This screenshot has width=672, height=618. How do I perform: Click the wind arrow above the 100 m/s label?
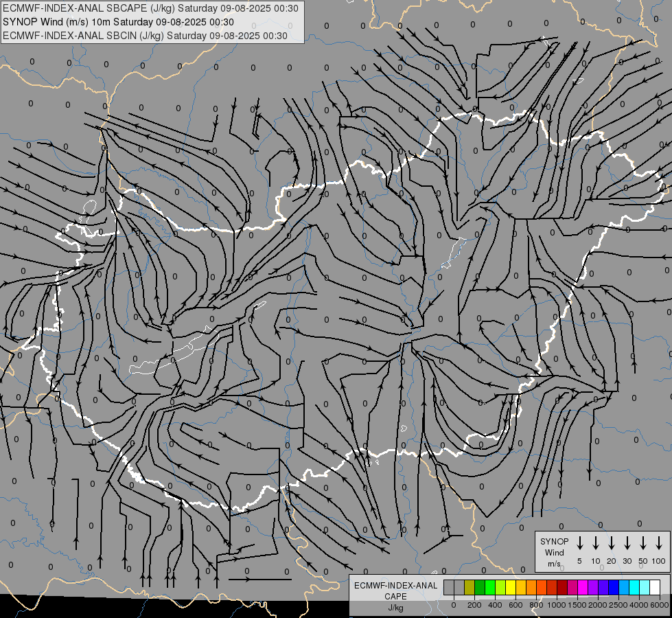(x=659, y=543)
